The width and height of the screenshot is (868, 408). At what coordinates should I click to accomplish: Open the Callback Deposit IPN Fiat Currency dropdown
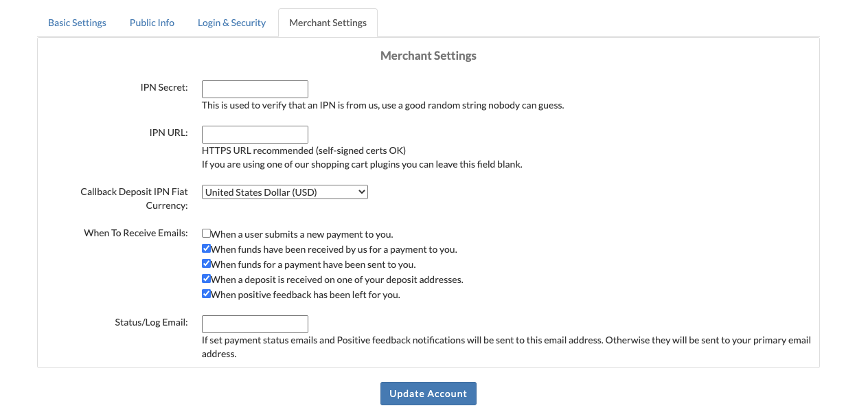pos(285,192)
